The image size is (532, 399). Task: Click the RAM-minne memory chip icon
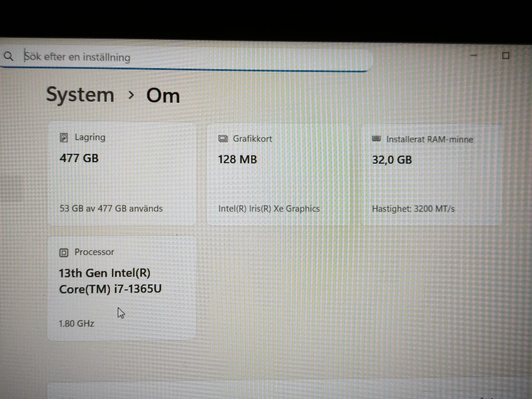tap(376, 139)
